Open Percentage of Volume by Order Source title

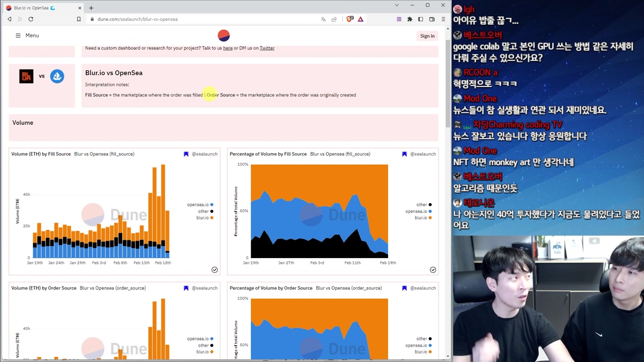click(x=271, y=288)
